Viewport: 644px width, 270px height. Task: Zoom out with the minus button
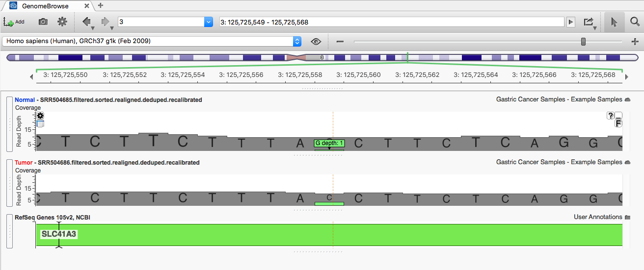[x=340, y=42]
